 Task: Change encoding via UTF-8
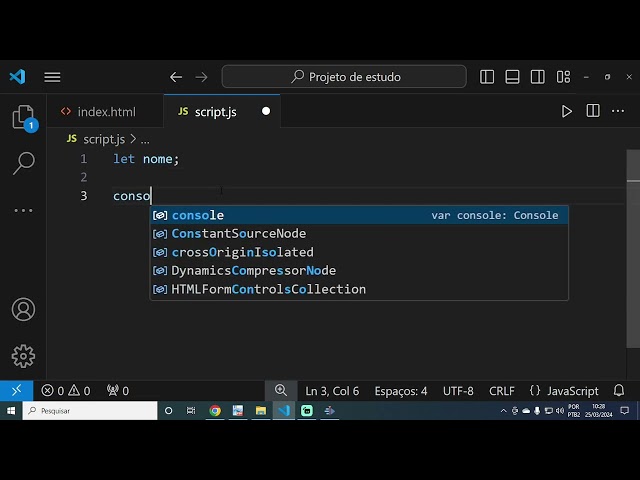(458, 391)
